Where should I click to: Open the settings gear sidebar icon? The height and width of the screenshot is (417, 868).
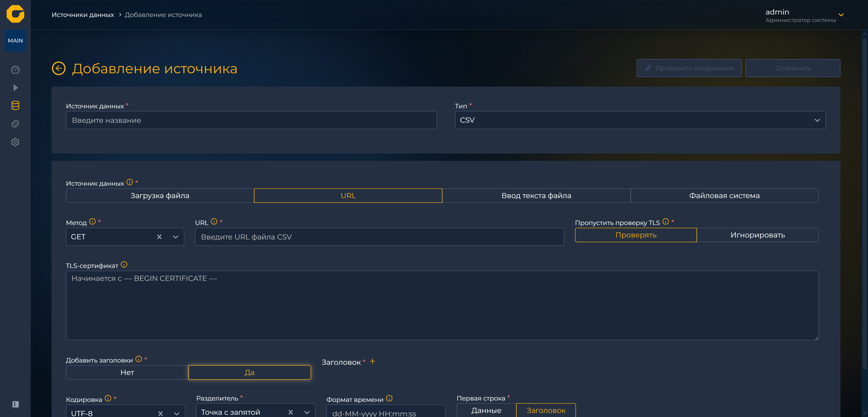(15, 142)
